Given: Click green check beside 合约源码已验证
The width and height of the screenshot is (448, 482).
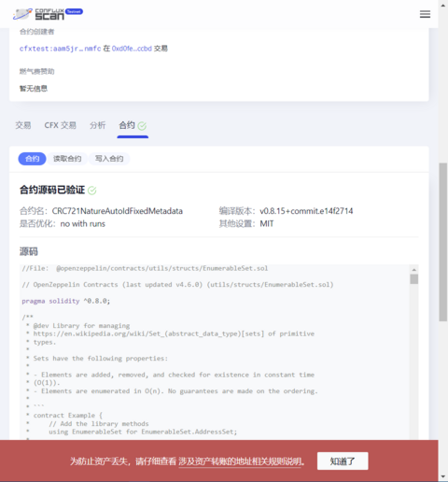Looking at the screenshot, I should coord(92,191).
